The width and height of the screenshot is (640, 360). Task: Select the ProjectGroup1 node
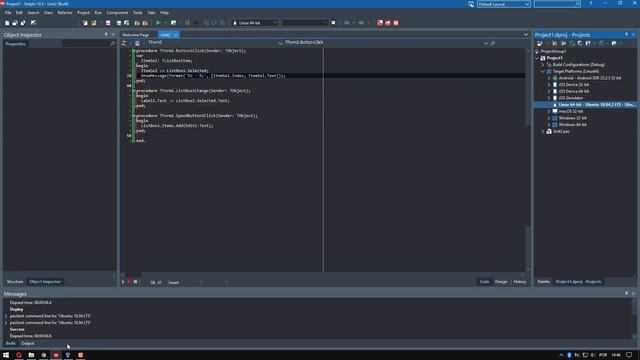pos(553,51)
